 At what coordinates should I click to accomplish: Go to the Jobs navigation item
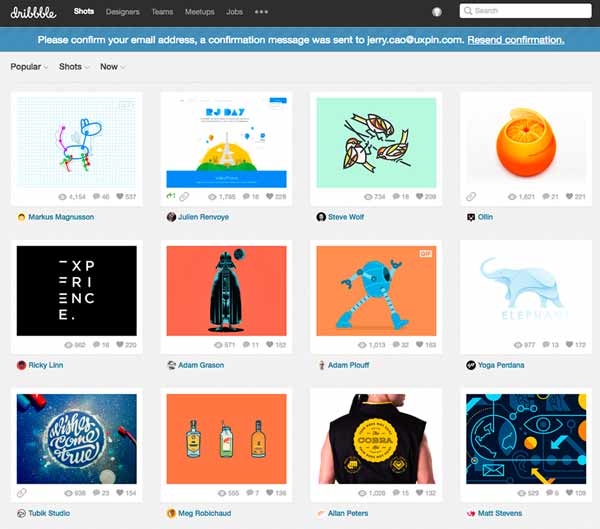(x=234, y=11)
